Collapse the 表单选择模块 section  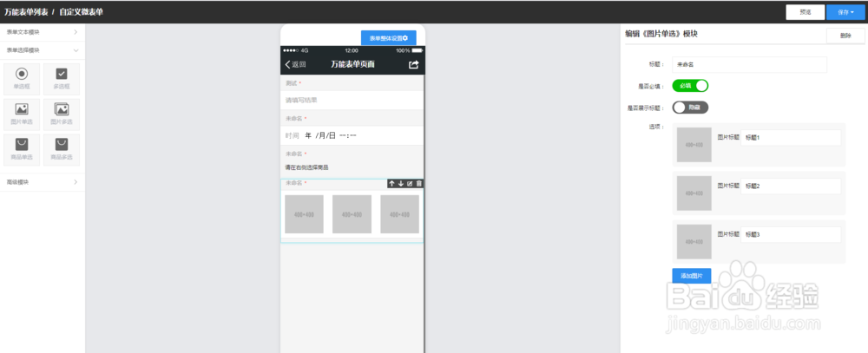pyautogui.click(x=43, y=50)
